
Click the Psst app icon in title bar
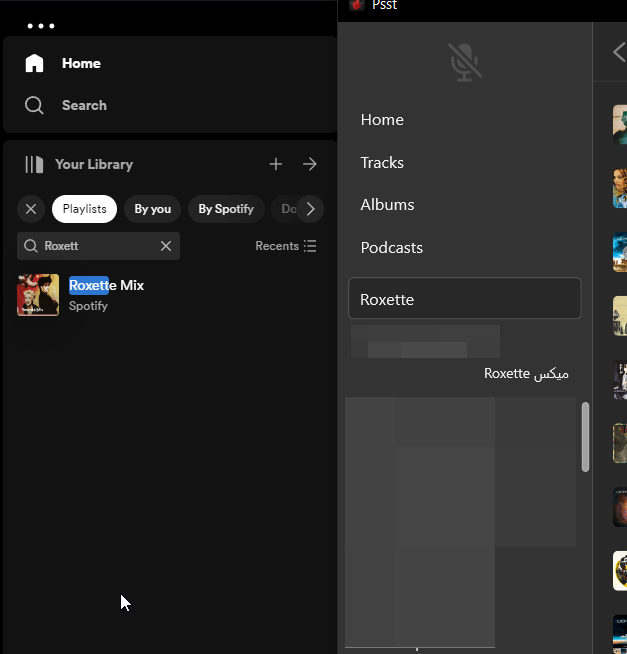point(357,5)
